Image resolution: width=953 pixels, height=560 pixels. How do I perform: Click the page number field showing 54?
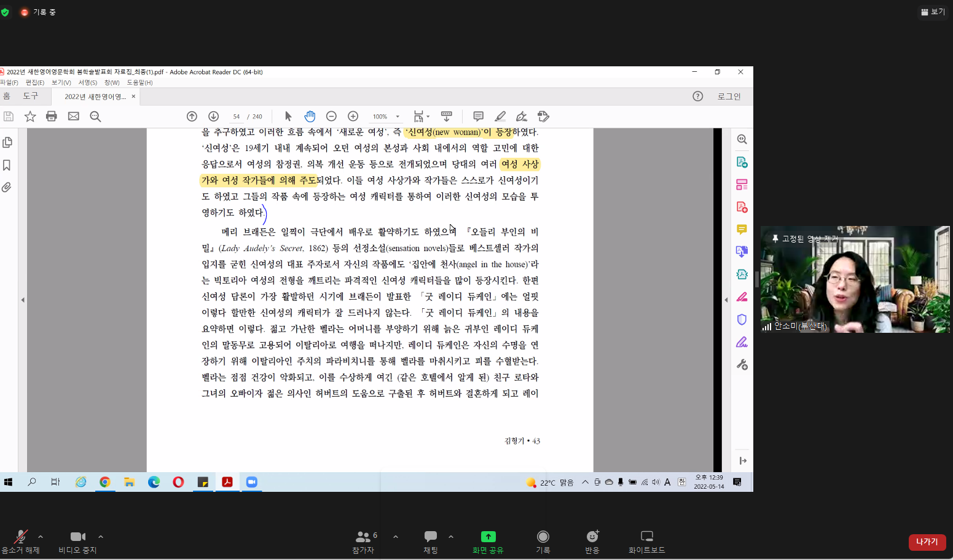[237, 117]
